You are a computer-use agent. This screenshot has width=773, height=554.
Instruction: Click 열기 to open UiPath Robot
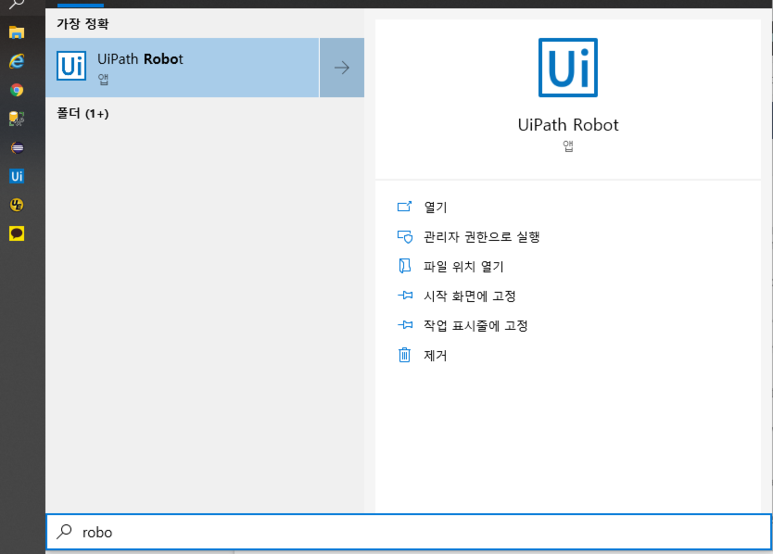click(436, 208)
